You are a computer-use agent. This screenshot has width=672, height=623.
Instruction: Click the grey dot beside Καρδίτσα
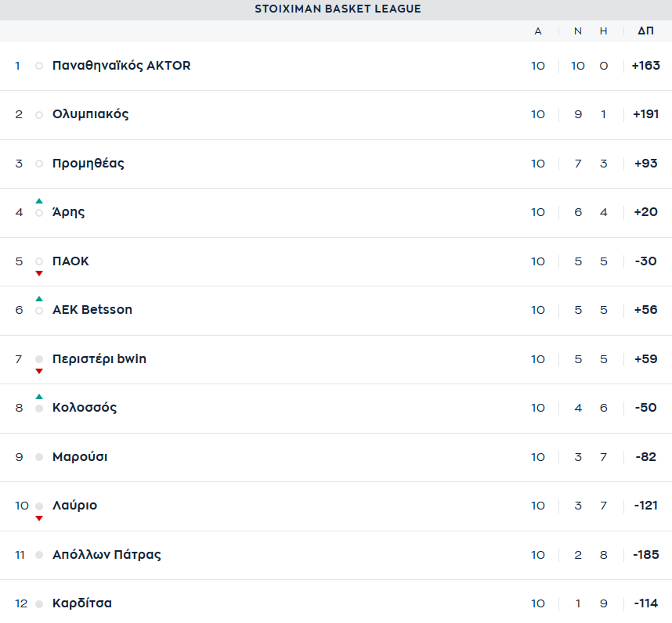click(39, 604)
